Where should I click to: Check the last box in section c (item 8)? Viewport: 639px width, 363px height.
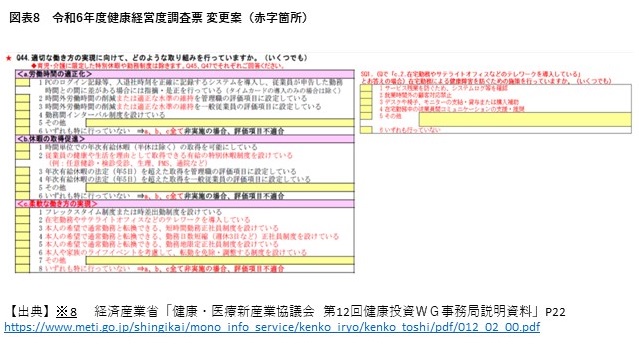pos(22,268)
